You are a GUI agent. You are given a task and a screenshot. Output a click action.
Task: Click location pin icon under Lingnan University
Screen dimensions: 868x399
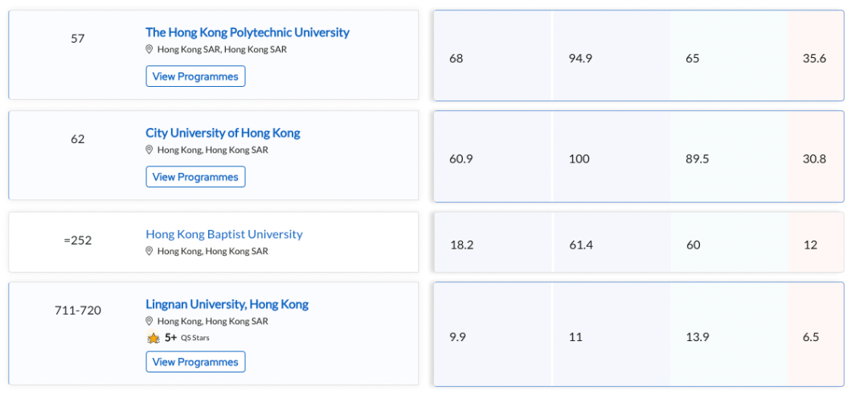point(149,321)
